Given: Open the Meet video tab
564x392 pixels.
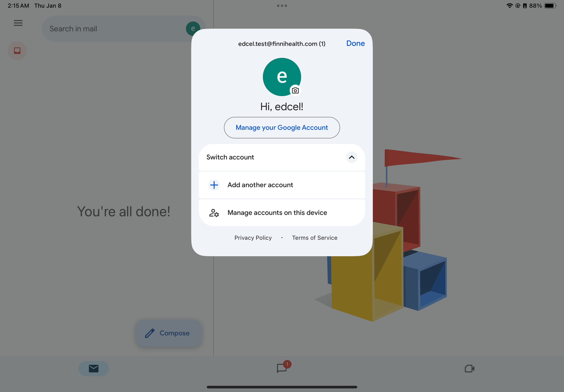Looking at the screenshot, I should coord(469,368).
